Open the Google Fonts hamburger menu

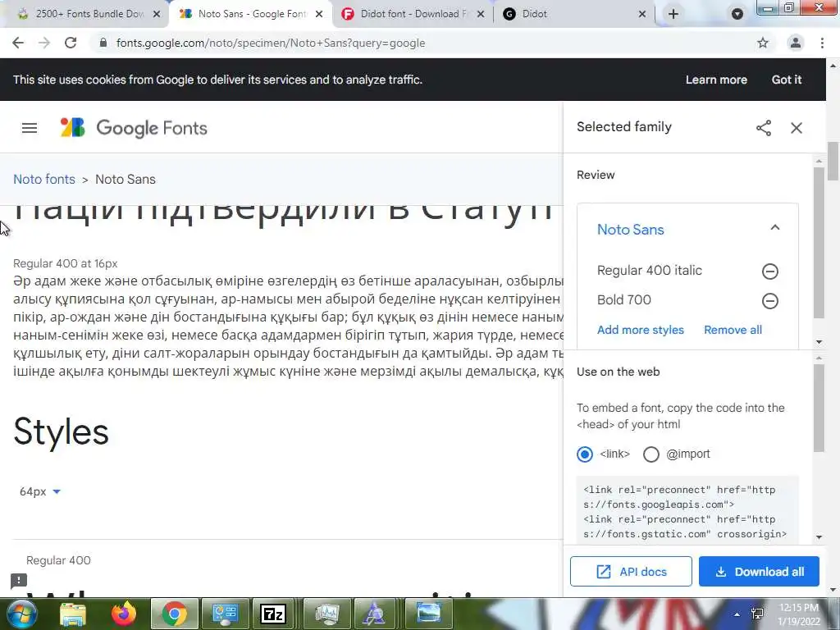pos(30,128)
